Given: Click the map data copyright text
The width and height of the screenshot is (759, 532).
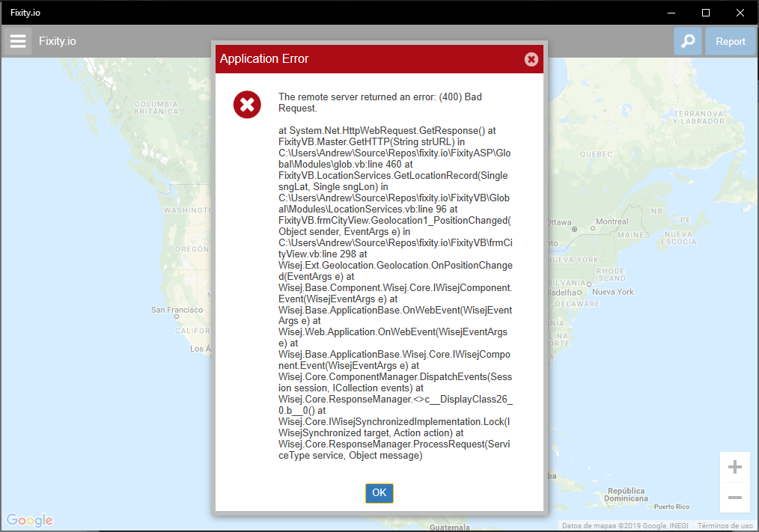Looking at the screenshot, I should pyautogui.click(x=625, y=526).
